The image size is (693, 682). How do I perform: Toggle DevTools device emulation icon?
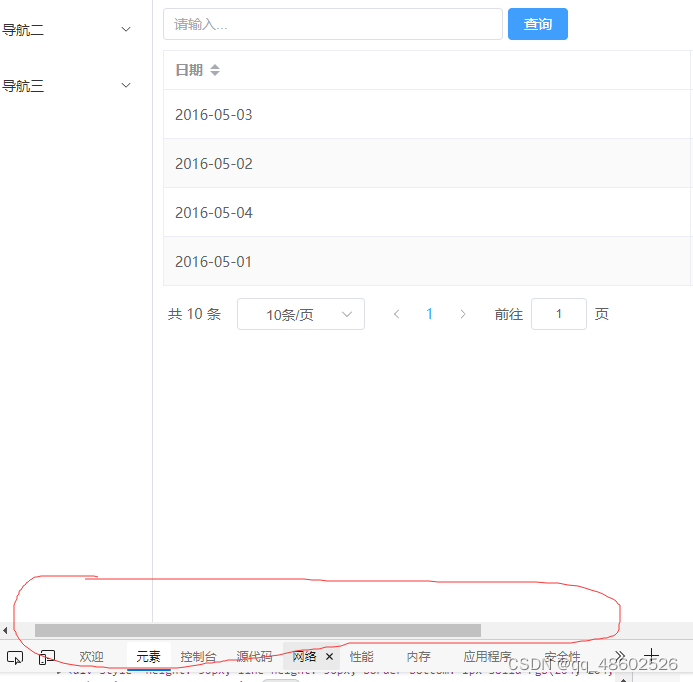point(46,657)
